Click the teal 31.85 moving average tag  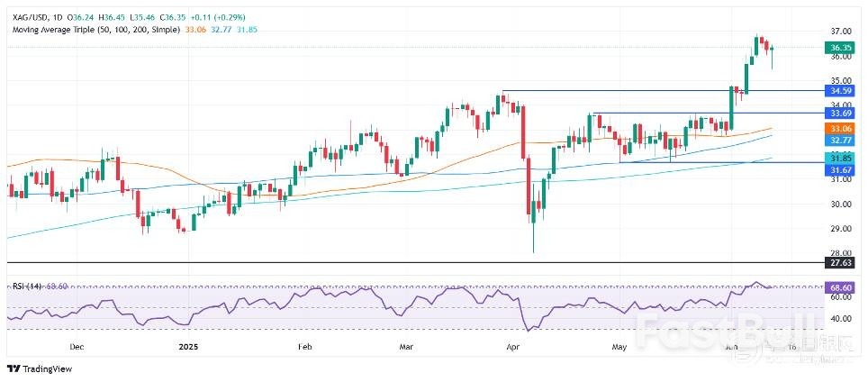[x=841, y=157]
